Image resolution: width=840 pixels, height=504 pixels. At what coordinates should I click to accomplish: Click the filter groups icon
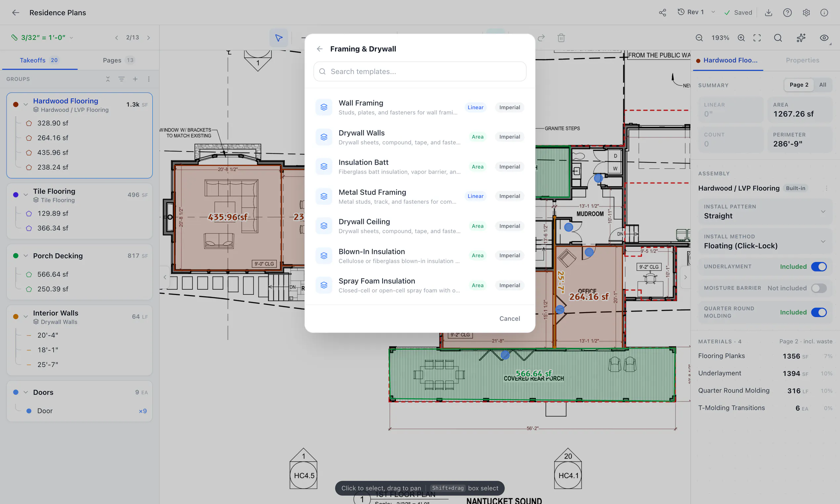tap(121, 79)
